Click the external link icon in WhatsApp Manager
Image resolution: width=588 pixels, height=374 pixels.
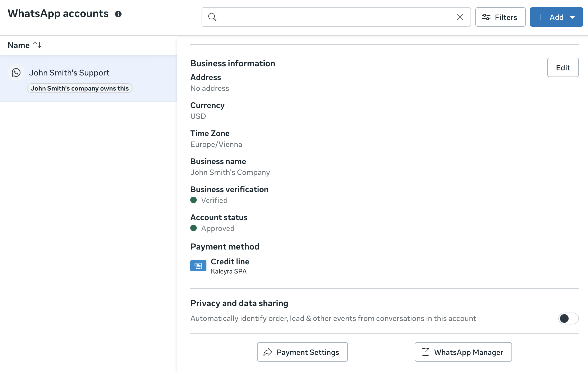[426, 352]
